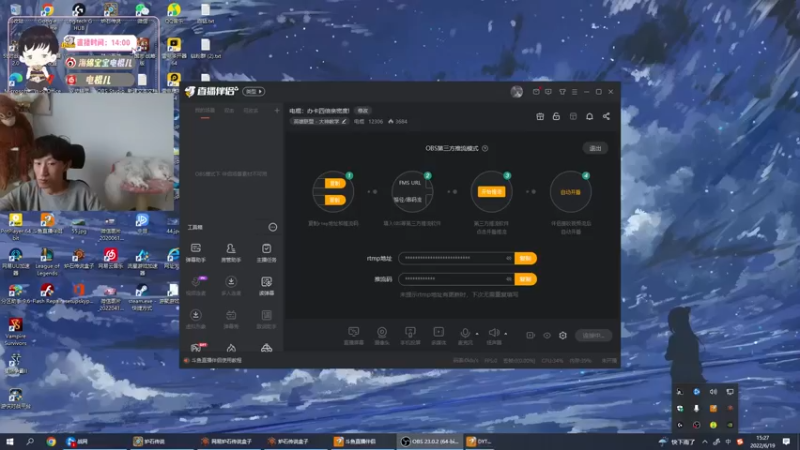The height and width of the screenshot is (450, 800).
Task: Show the hidden rtmp address with the eye toggle
Action: pyautogui.click(x=508, y=258)
